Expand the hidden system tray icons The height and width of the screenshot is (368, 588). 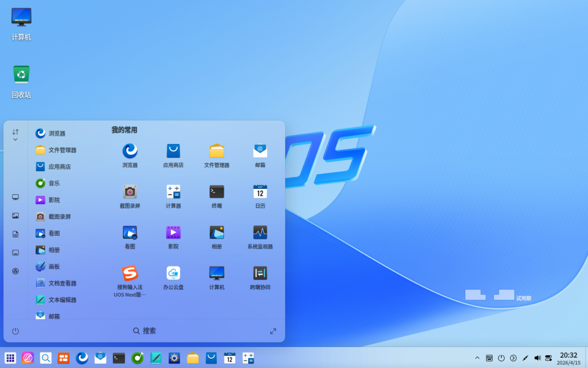click(477, 358)
